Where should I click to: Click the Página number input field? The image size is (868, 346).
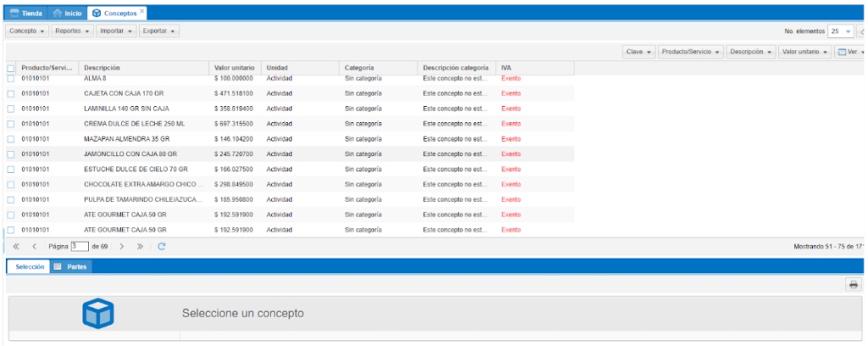[x=80, y=246]
